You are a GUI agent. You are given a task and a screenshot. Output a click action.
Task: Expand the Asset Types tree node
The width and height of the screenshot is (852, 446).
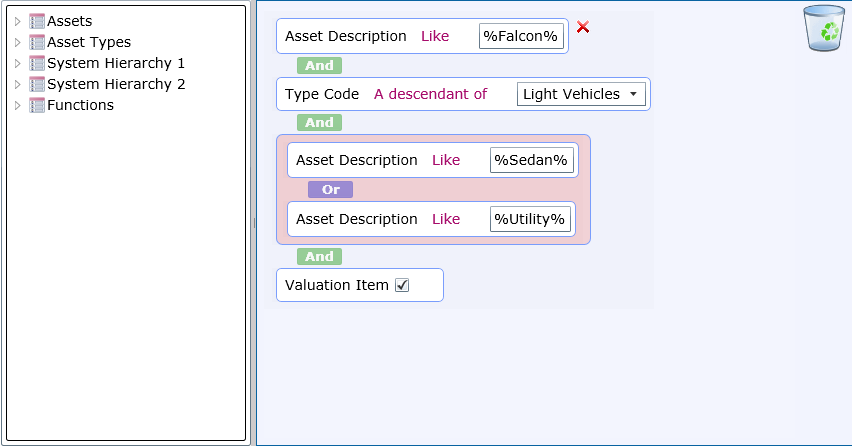pyautogui.click(x=17, y=42)
